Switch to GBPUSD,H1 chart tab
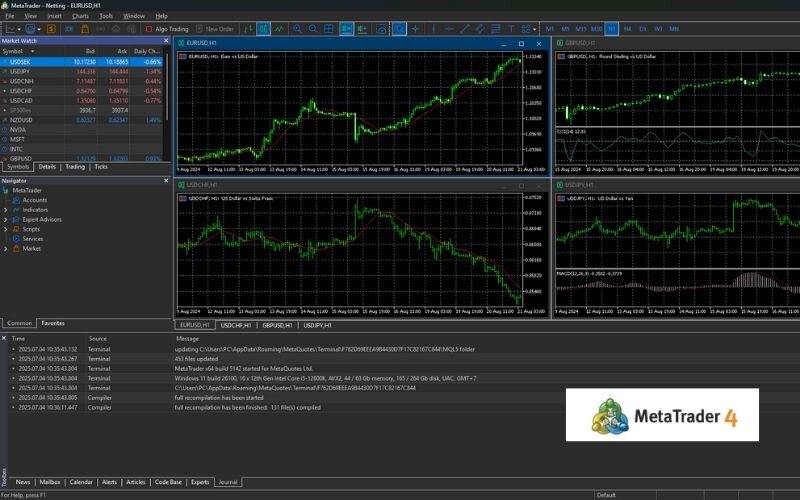Viewport: 800px width, 500px height. pyautogui.click(x=277, y=325)
